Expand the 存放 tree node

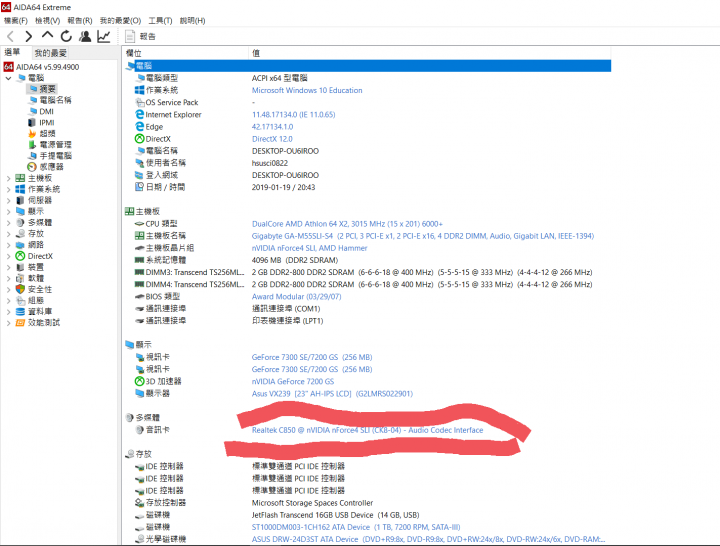(x=8, y=234)
